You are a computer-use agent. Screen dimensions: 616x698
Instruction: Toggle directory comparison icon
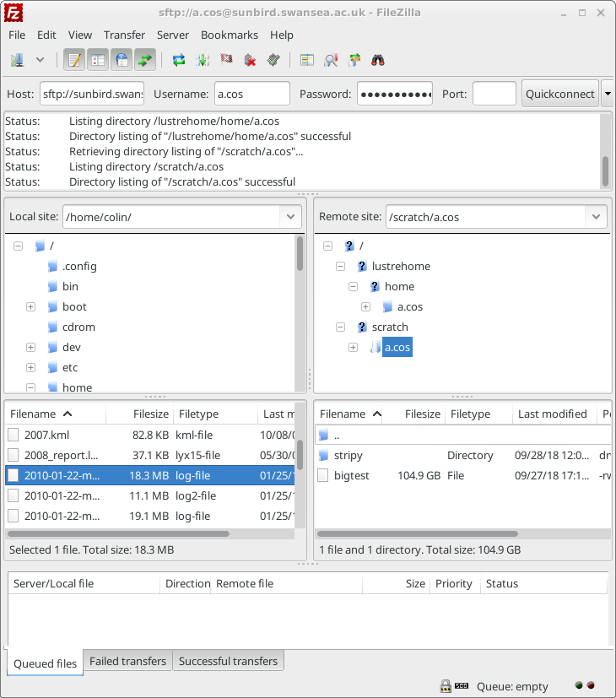(x=331, y=60)
